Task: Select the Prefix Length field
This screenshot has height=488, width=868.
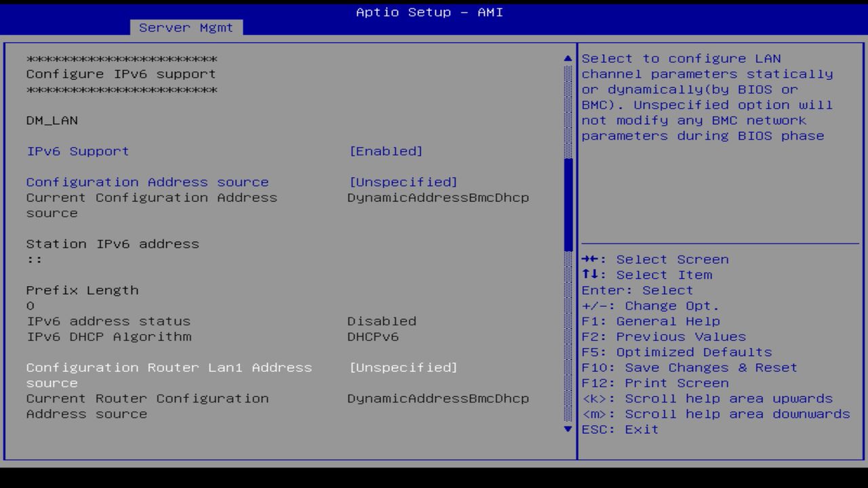Action: click(x=82, y=290)
